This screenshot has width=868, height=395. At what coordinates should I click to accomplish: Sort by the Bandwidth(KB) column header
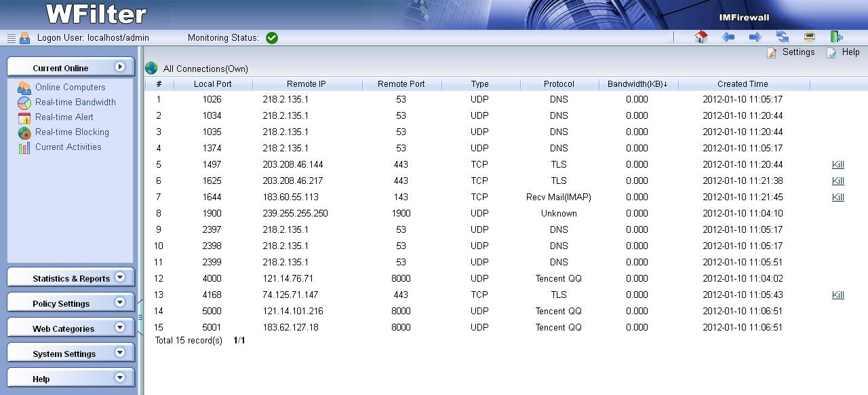pyautogui.click(x=637, y=84)
